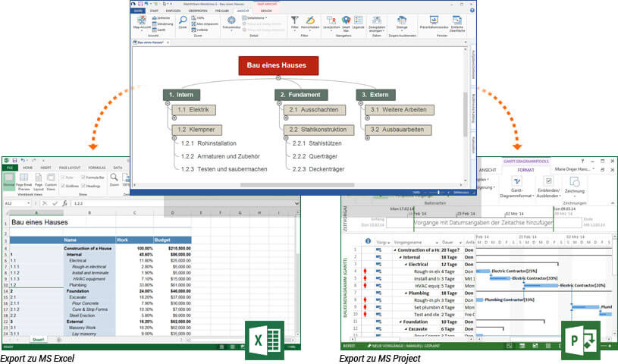The height and width of the screenshot is (364, 618).
Task: Open the FORMAT tab in MS Project
Action: (525, 170)
